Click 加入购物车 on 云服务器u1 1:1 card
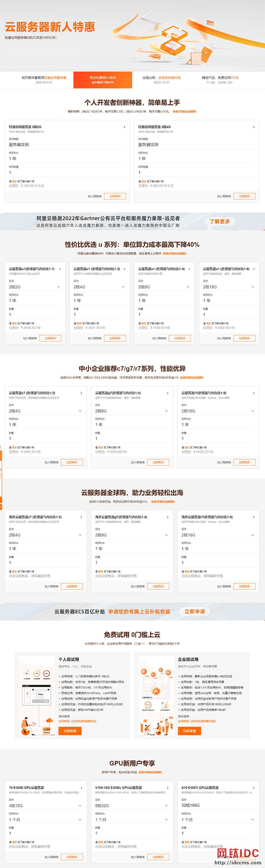This screenshot has height=868, width=265. click(x=30, y=338)
